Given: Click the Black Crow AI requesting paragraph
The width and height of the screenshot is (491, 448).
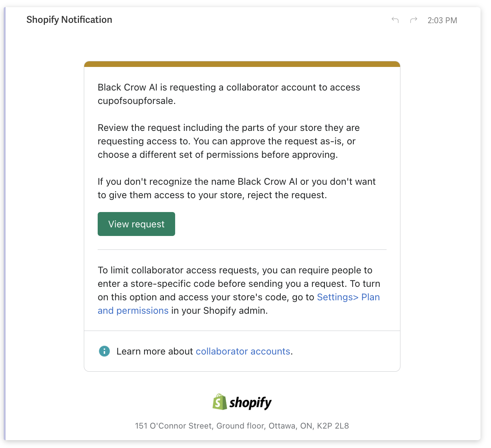Looking at the screenshot, I should [x=229, y=88].
